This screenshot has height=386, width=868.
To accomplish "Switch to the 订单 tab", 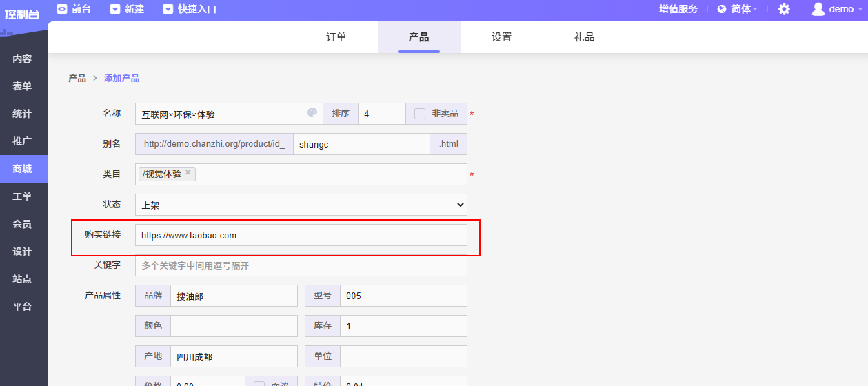I will pyautogui.click(x=336, y=37).
